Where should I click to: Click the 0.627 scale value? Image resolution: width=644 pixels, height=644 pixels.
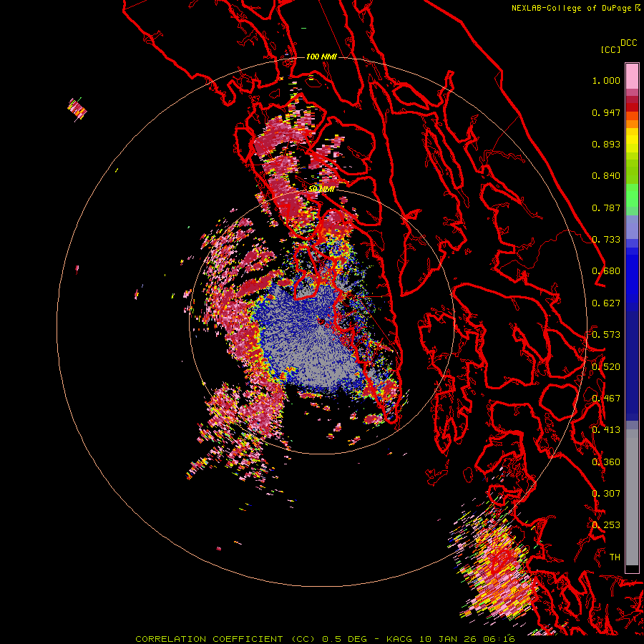606,303
